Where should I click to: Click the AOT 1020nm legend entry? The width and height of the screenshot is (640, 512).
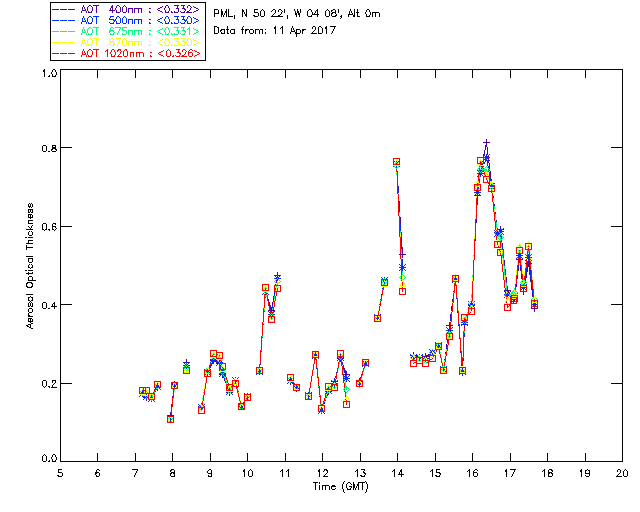tap(127, 53)
